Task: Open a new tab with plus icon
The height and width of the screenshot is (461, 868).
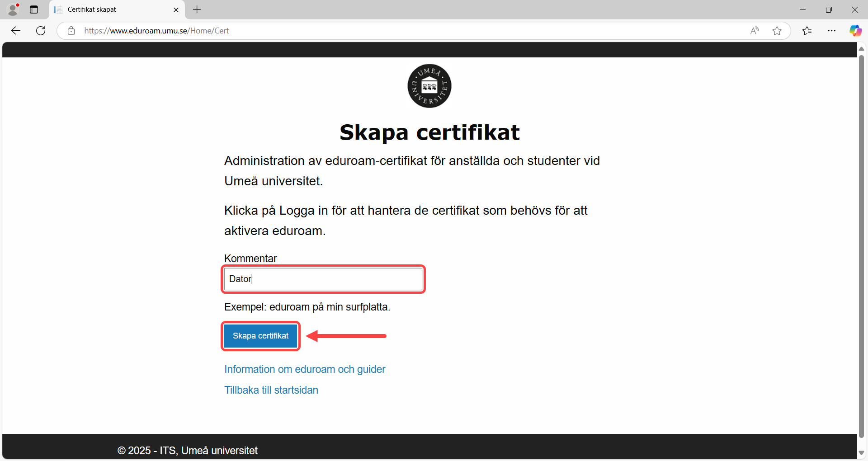Action: click(197, 9)
